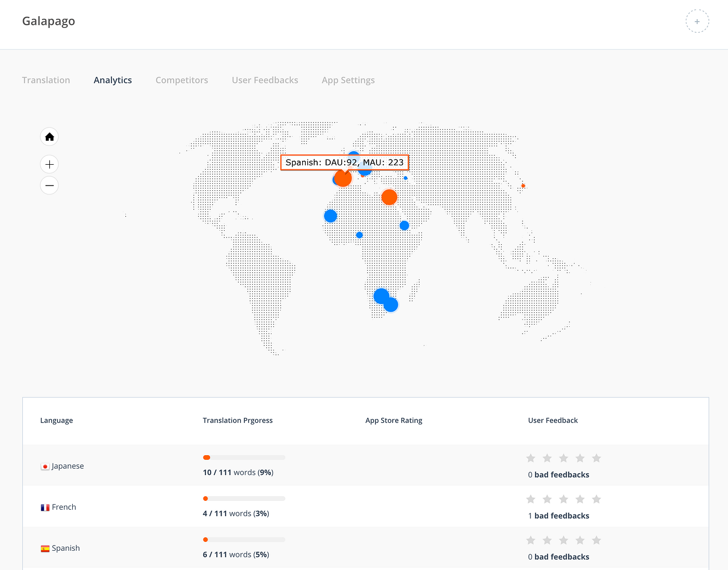Click the Spain flag icon in the table

point(45,549)
